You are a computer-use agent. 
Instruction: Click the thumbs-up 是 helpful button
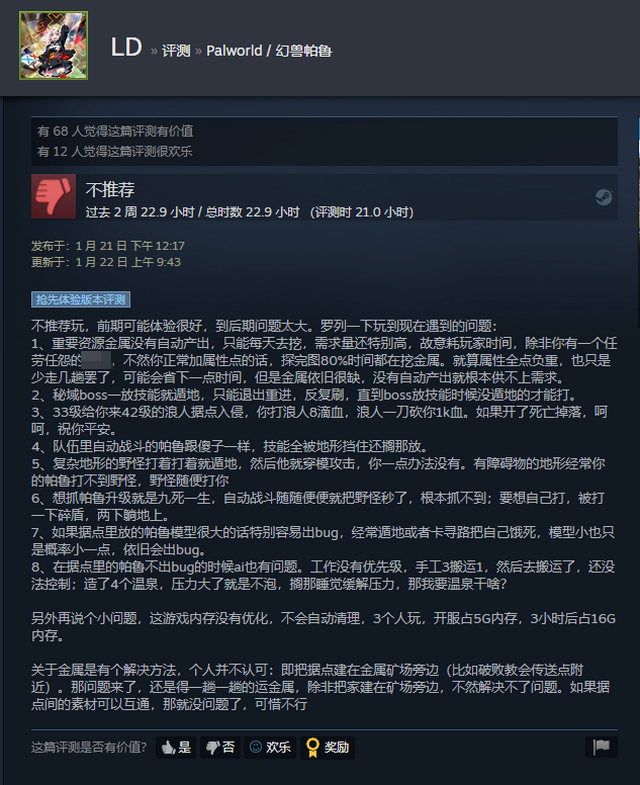click(176, 747)
